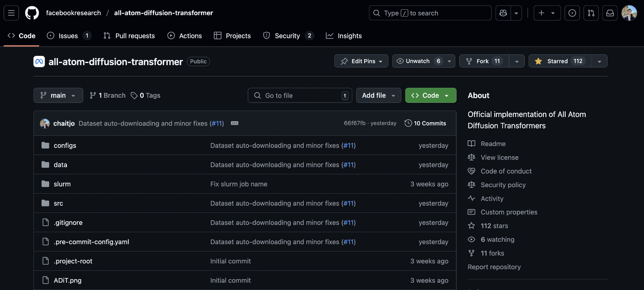644x290 pixels.
Task: Open Copilot chat icon in header
Action: click(x=503, y=13)
